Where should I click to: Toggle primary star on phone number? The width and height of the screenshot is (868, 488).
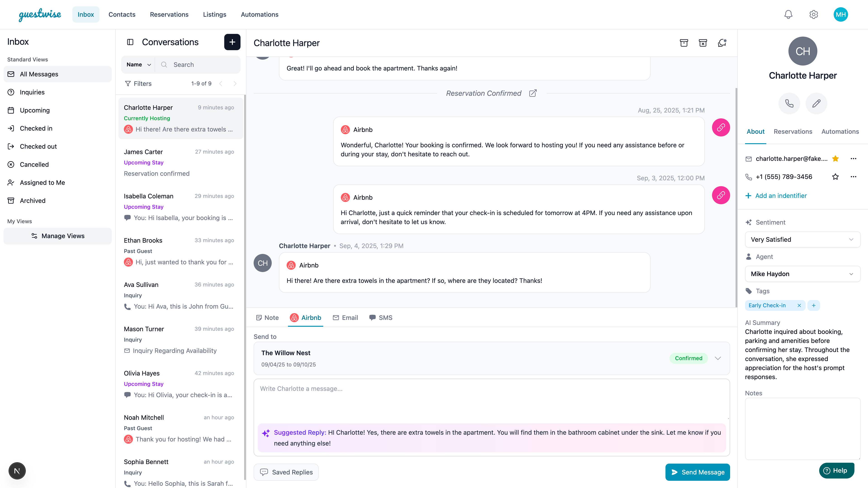[x=835, y=177]
